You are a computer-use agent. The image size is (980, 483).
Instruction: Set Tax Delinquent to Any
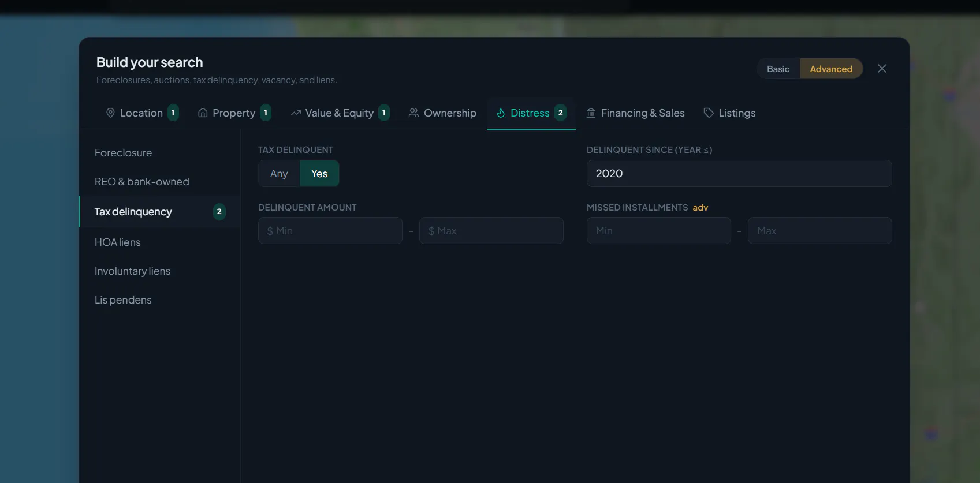click(x=279, y=174)
